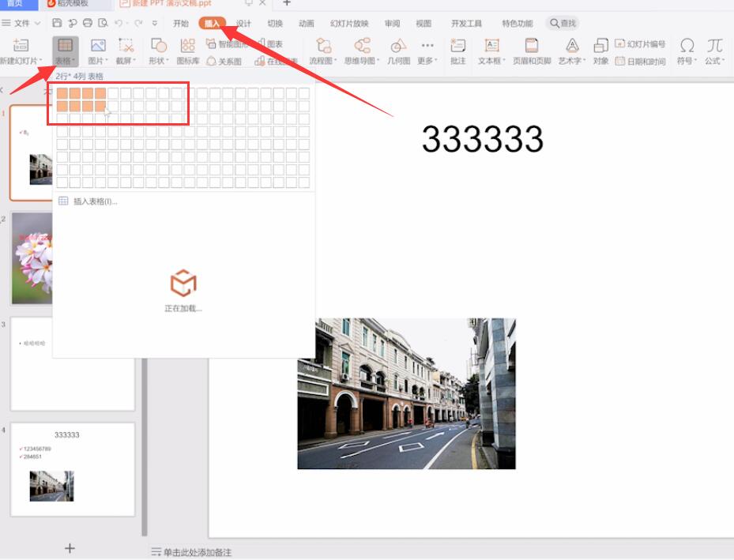Image resolution: width=734 pixels, height=560 pixels.
Task: Insert a Comment (批注)
Action: [x=457, y=51]
